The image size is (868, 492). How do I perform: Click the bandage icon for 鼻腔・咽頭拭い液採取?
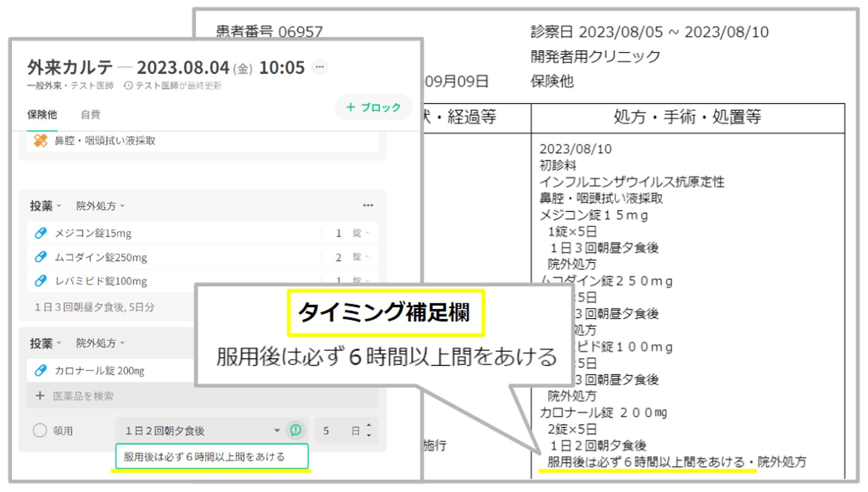[x=40, y=141]
